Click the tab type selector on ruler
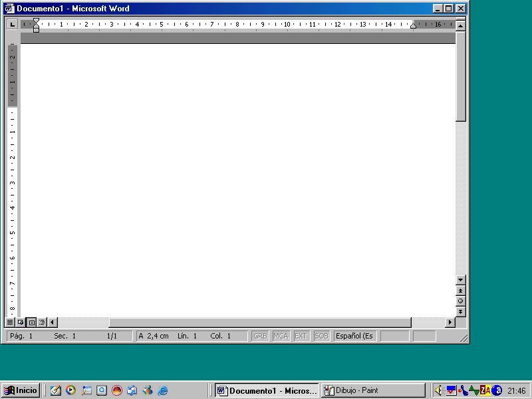532x399 pixels. click(x=12, y=24)
